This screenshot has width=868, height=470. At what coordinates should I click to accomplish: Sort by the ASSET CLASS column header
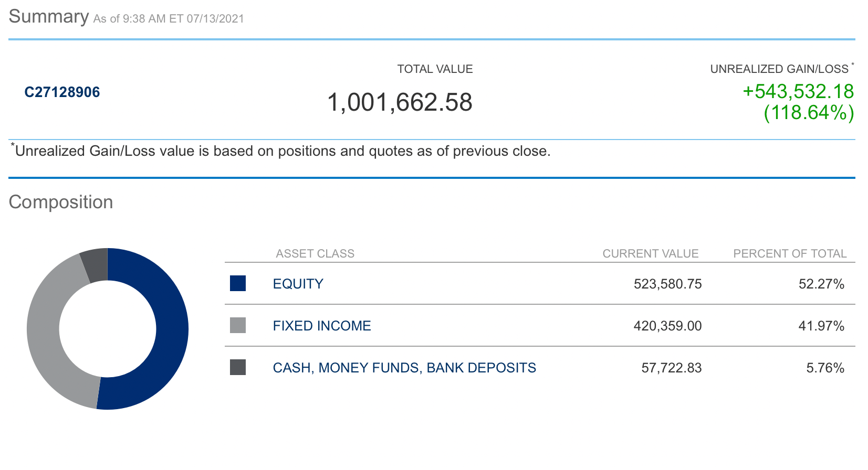(315, 253)
